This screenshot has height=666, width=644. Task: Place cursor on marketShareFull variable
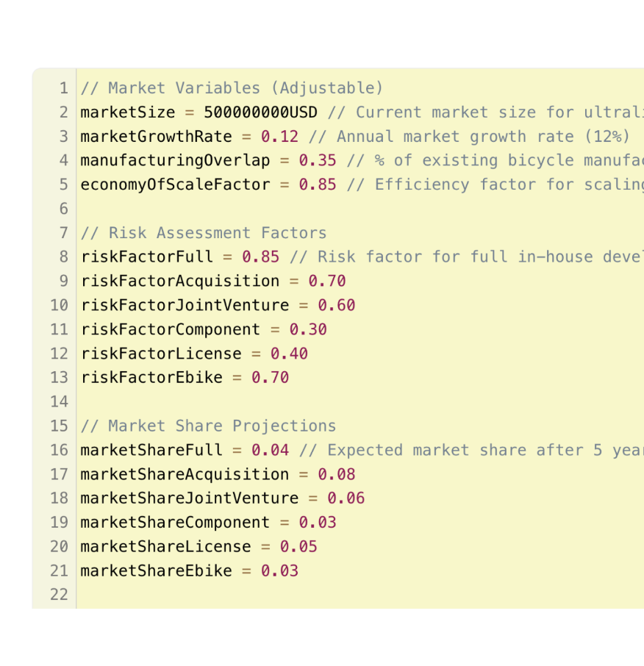(x=151, y=450)
